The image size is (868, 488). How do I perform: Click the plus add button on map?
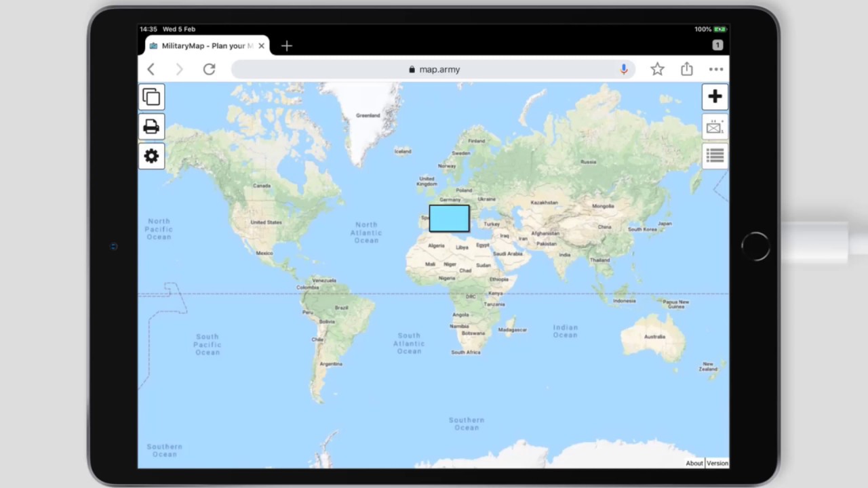(715, 97)
